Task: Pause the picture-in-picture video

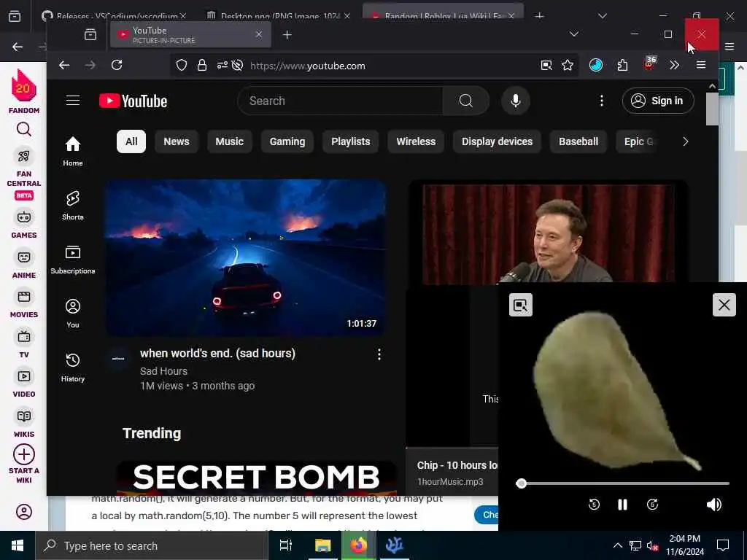Action: (623, 505)
